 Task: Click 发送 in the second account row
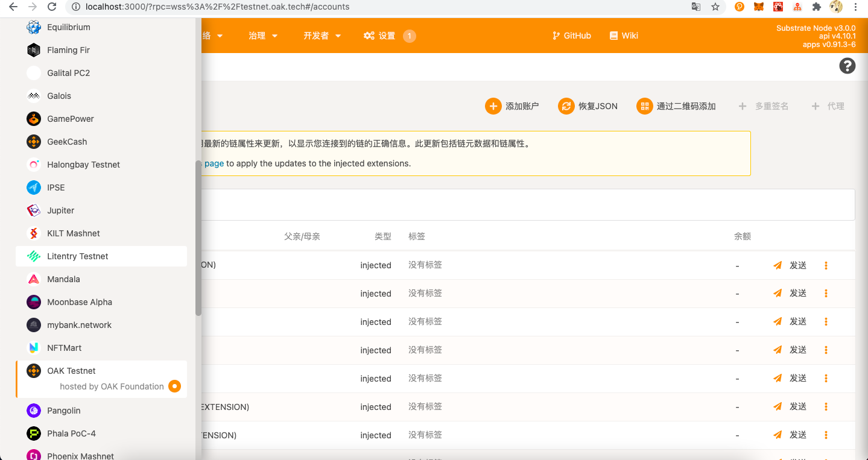coord(790,294)
